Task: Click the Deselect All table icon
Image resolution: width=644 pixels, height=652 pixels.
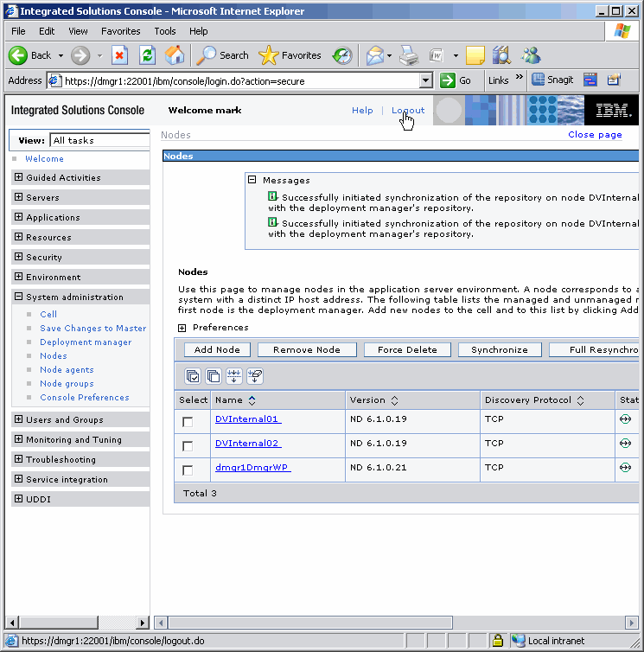Action: tap(213, 376)
